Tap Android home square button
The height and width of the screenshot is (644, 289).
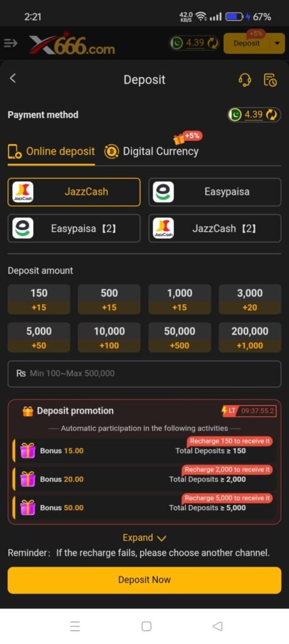146,626
